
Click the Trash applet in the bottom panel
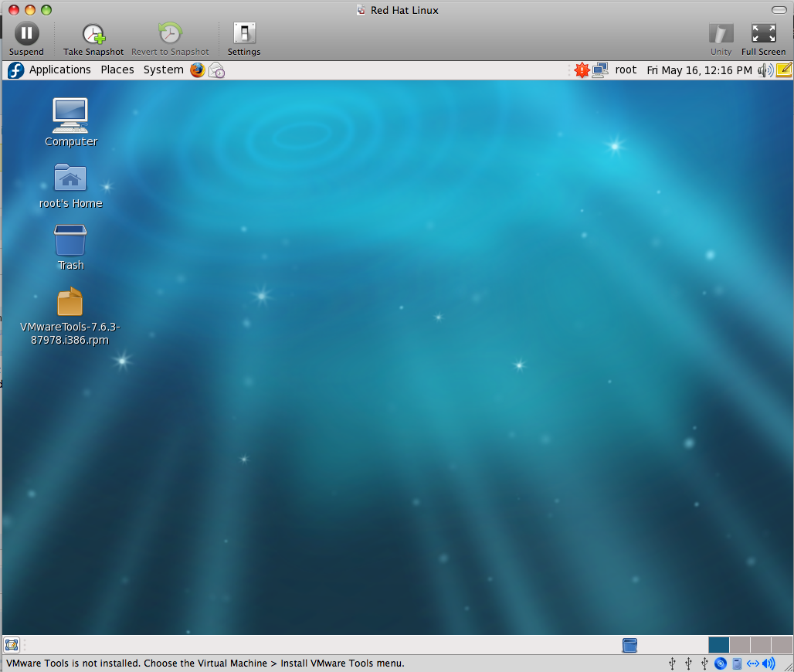coord(629,645)
